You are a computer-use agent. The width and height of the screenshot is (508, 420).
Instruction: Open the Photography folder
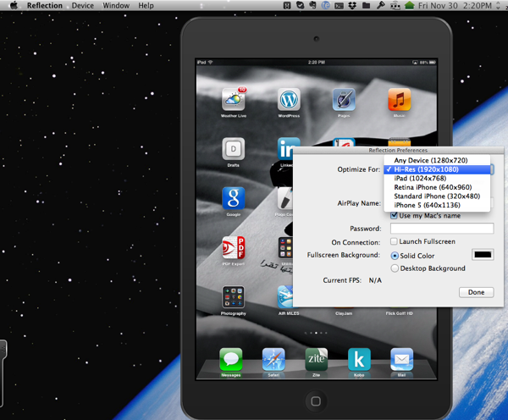coord(234,297)
